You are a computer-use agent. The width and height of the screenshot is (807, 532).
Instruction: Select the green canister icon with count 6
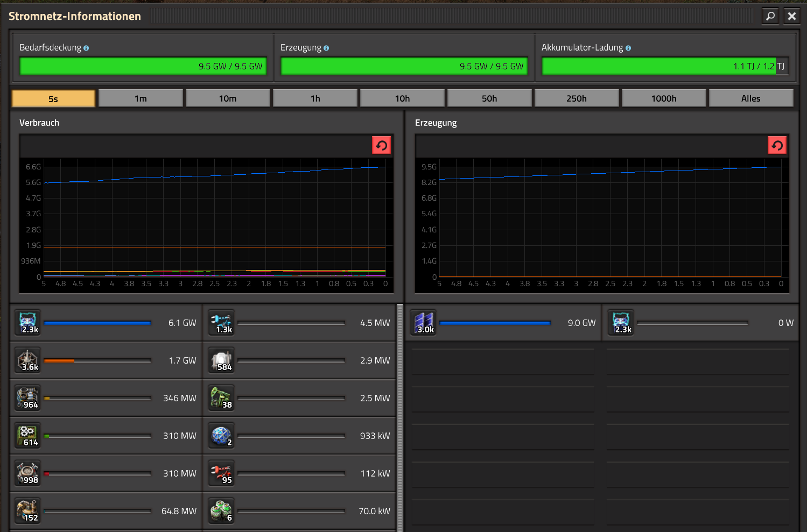(x=222, y=511)
